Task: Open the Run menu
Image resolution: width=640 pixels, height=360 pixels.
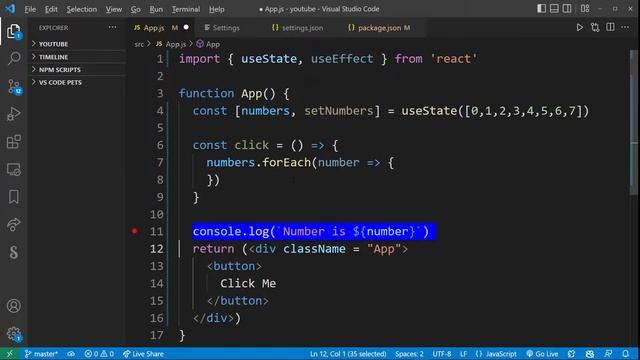Action: coord(156,9)
